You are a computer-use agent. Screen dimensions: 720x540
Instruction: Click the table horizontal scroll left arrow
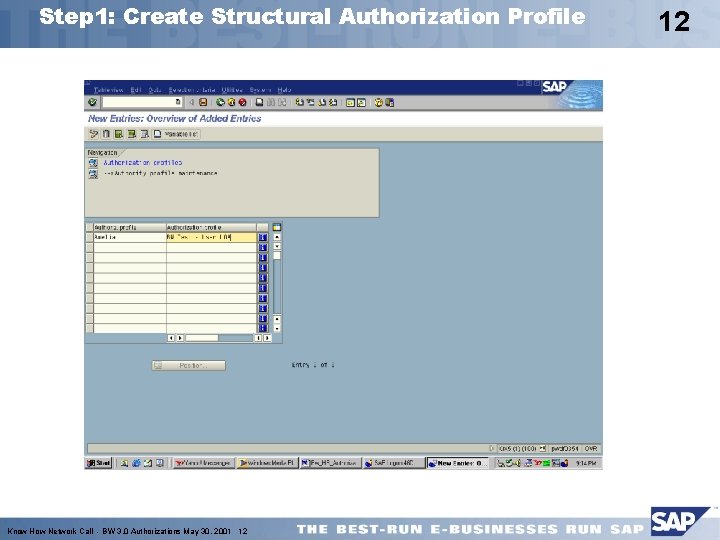click(171, 338)
